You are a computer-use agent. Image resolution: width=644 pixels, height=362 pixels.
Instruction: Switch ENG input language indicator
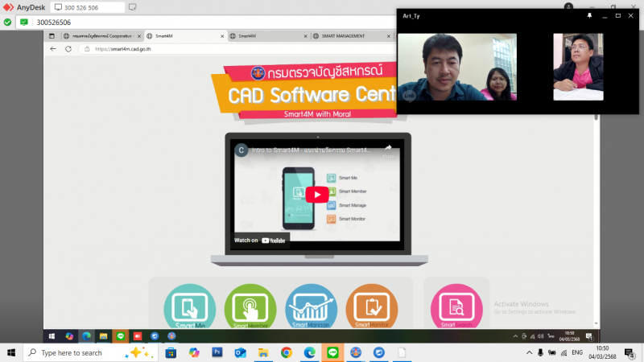click(x=577, y=352)
